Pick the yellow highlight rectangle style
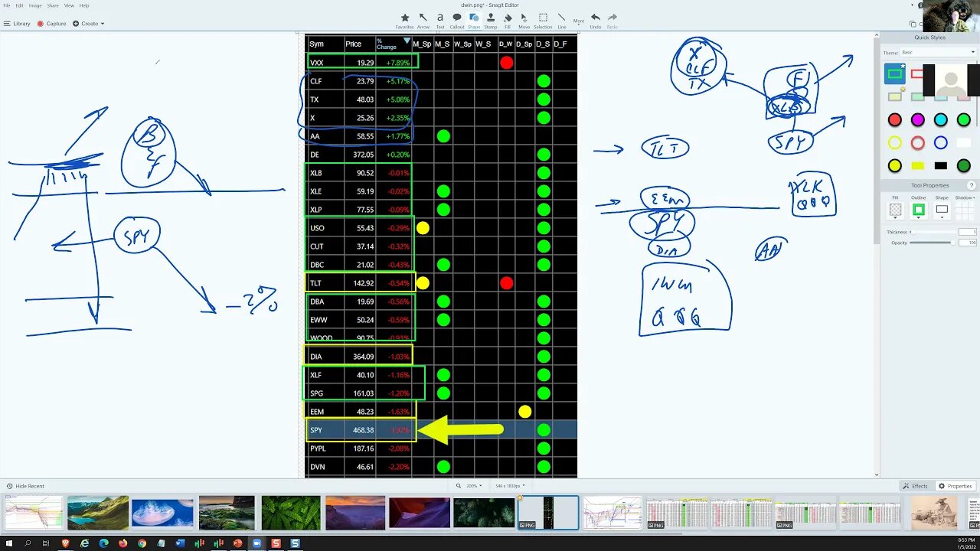 tap(918, 165)
